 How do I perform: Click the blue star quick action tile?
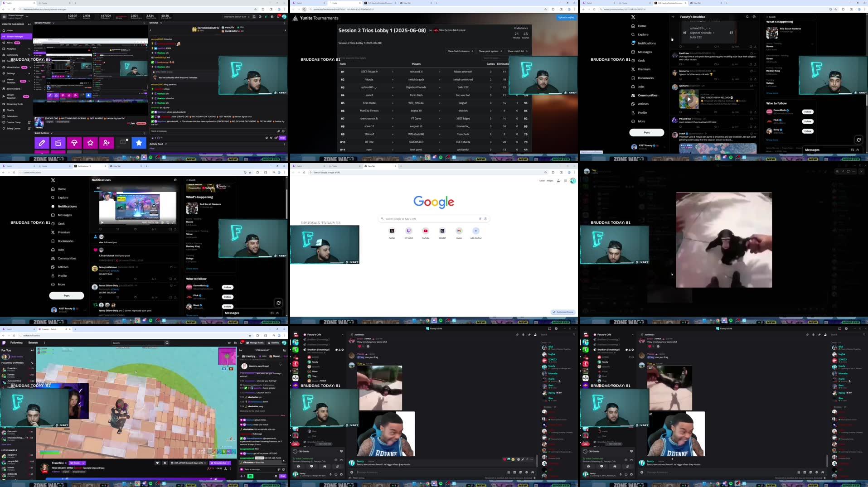pos(139,143)
